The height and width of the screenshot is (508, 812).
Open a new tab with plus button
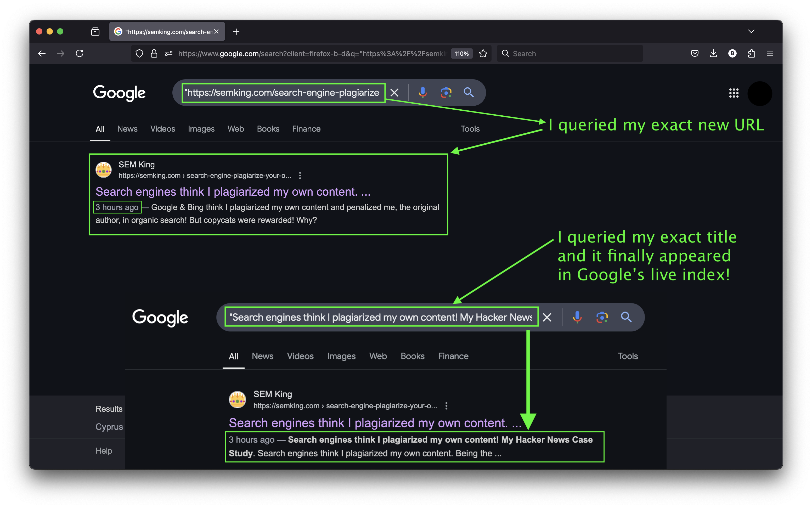(x=236, y=32)
